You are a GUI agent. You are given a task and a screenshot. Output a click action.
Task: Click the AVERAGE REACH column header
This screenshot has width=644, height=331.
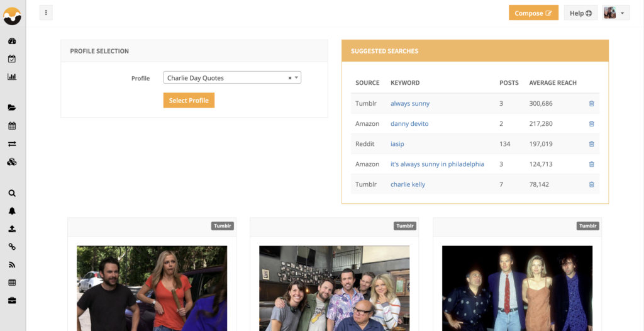coord(553,83)
